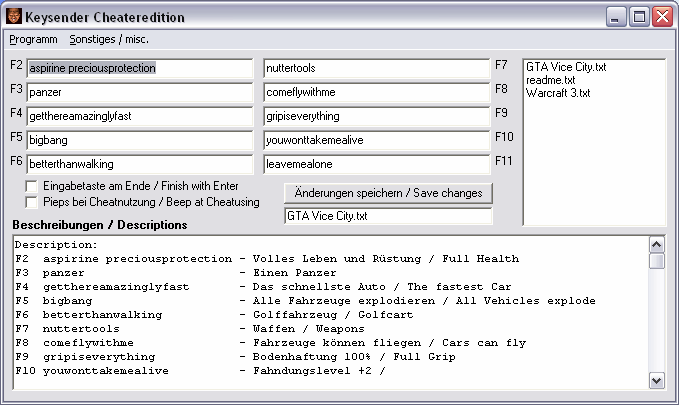The image size is (679, 405).
Task: Toggle Beep at Cheatusing checkbox
Action: pos(32,202)
